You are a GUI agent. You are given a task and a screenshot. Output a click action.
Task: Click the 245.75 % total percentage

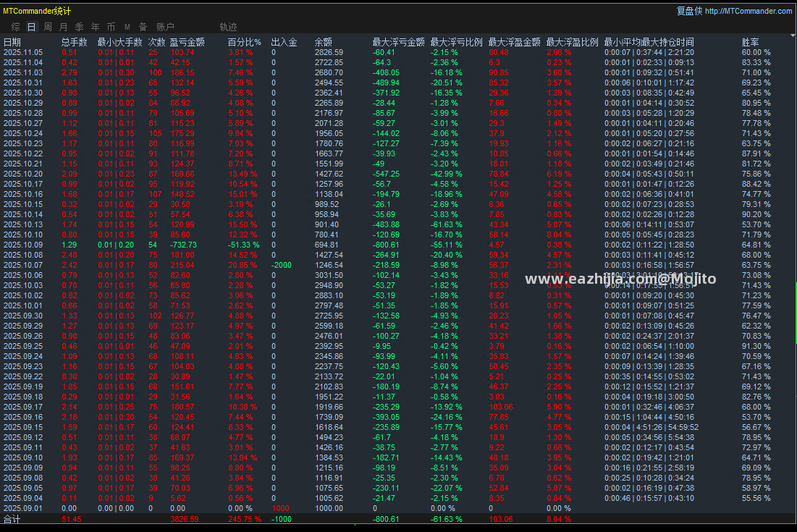pos(245,519)
